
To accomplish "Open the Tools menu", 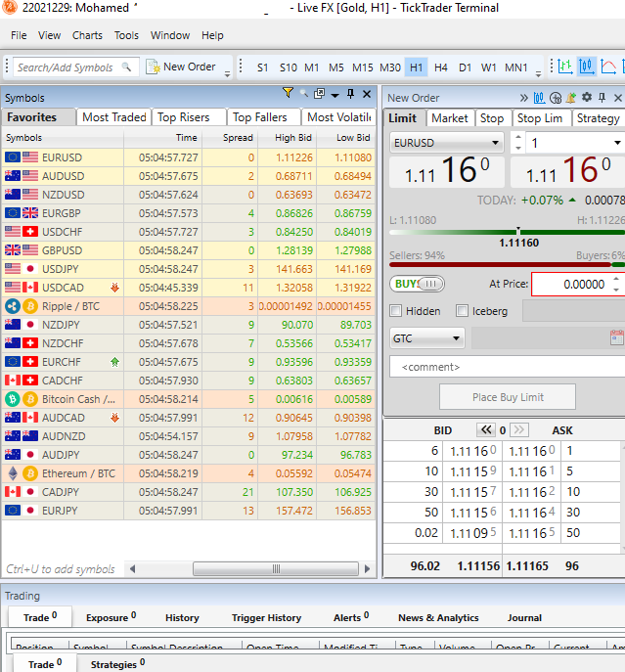I will (x=126, y=35).
